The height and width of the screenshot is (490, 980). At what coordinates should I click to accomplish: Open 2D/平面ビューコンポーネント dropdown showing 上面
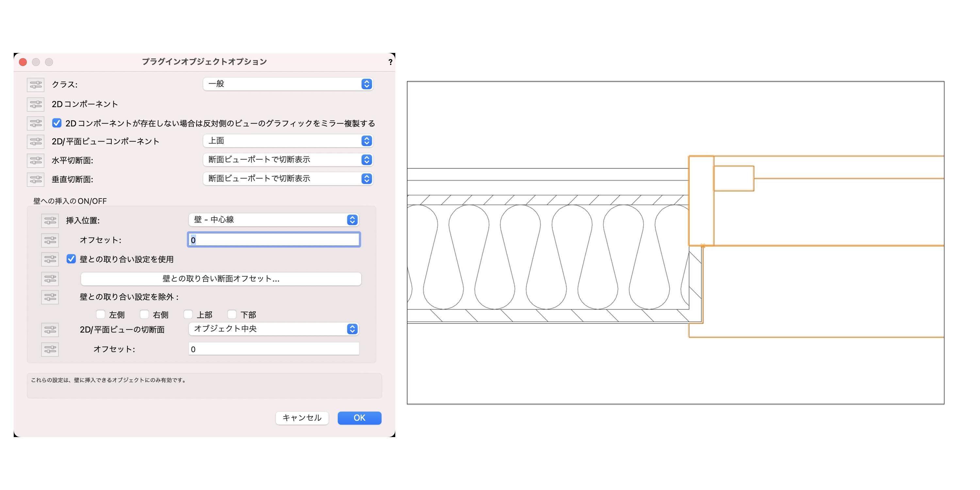[x=288, y=141]
